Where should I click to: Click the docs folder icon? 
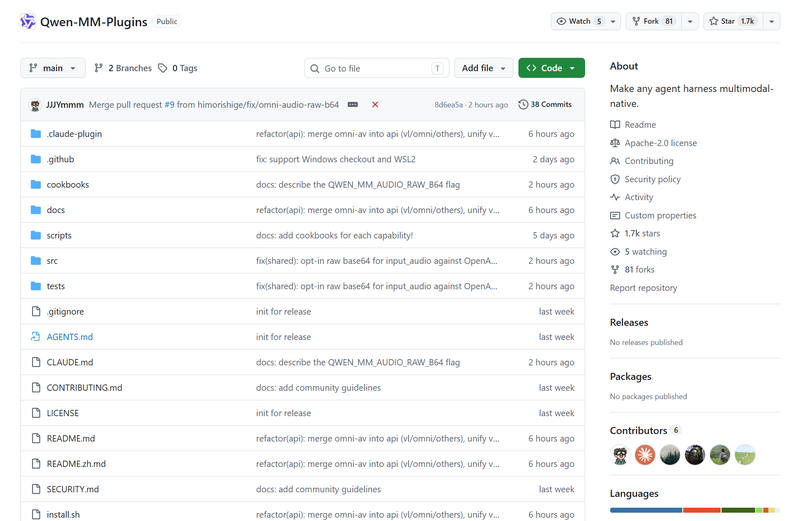[36, 210]
